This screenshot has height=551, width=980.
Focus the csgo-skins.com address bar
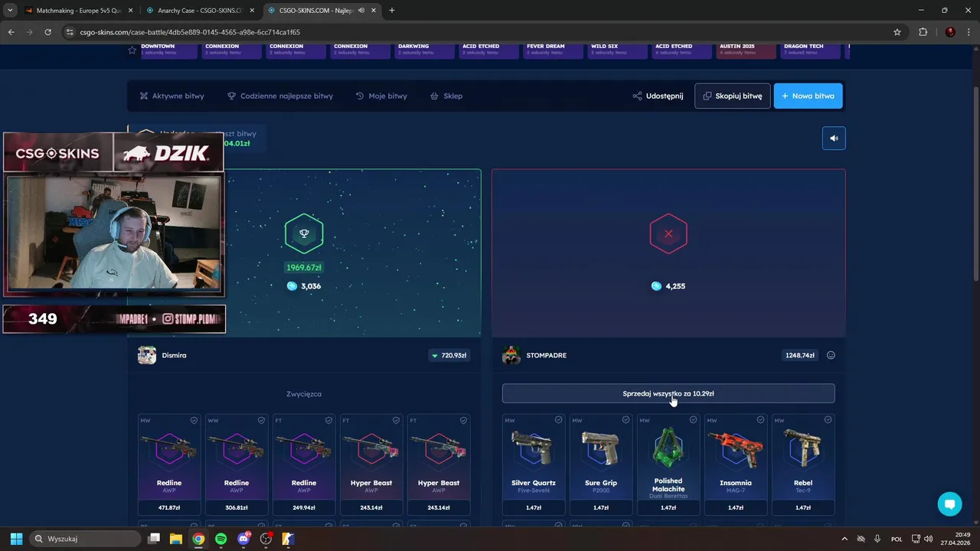tap(482, 32)
